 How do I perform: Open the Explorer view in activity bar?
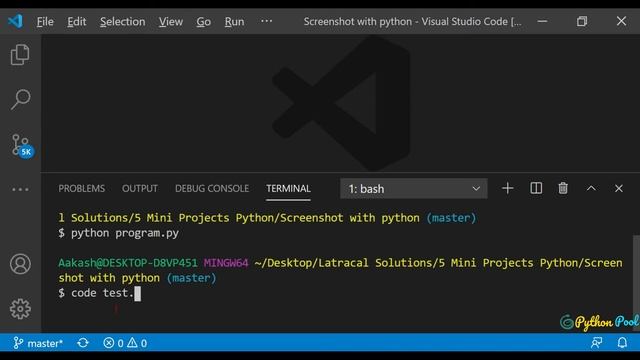coord(20,55)
